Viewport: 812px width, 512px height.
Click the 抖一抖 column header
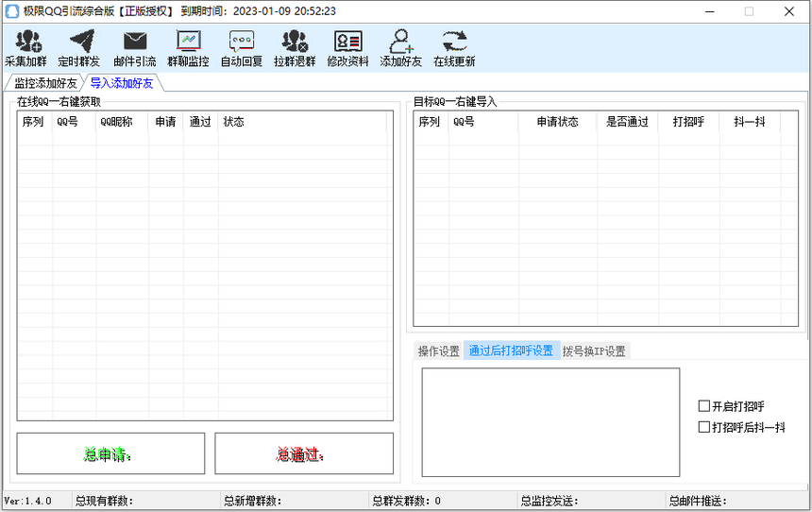coord(750,122)
